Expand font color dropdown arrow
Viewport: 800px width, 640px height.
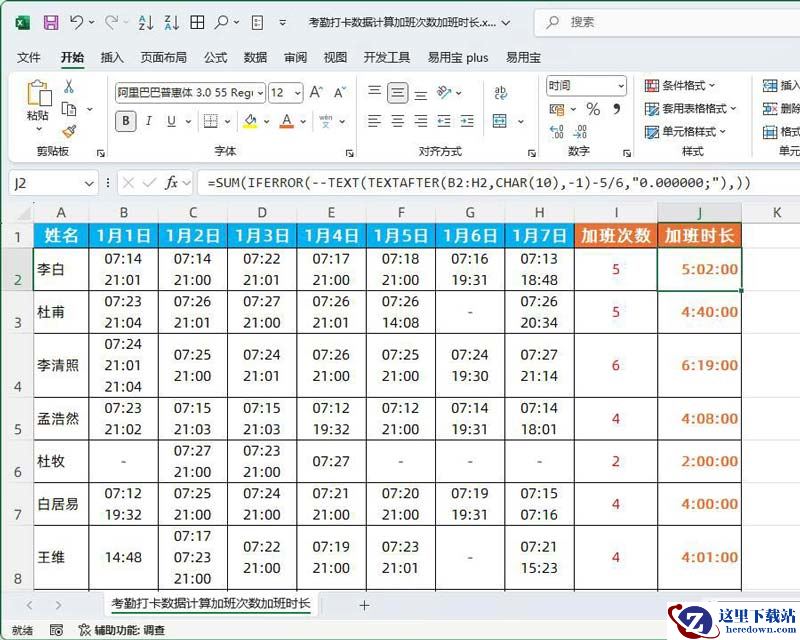pos(303,121)
